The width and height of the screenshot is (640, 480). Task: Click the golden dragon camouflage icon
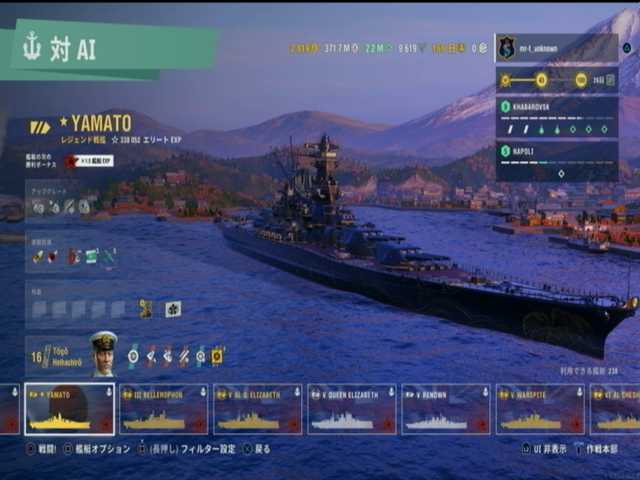point(145,309)
